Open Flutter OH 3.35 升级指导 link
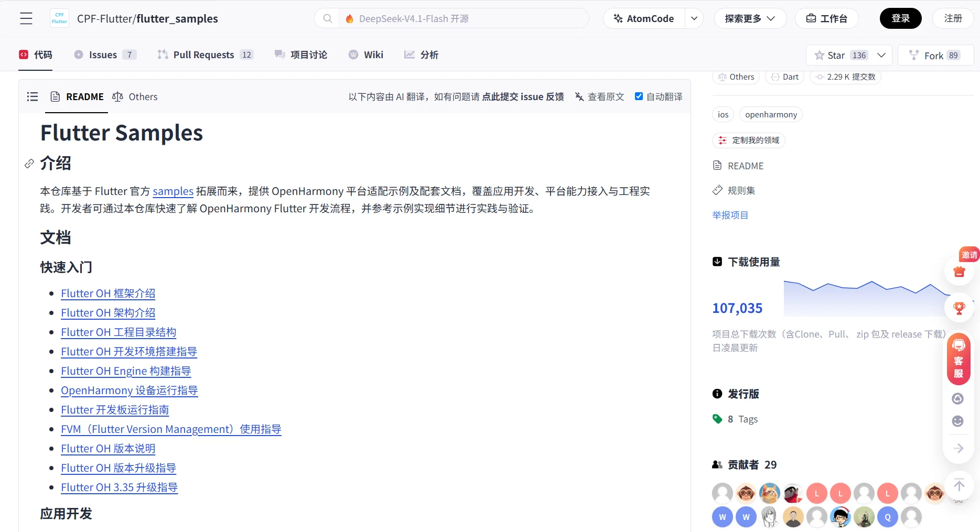The width and height of the screenshot is (980, 532). 120,487
